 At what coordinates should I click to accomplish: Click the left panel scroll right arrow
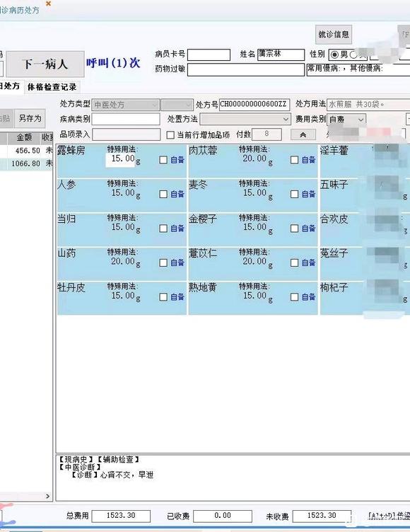[x=47, y=496]
